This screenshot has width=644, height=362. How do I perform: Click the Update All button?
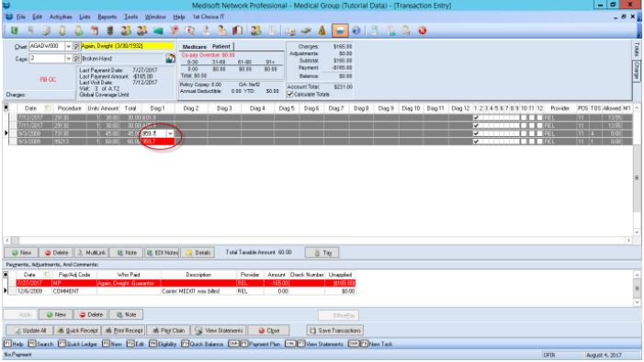click(x=29, y=331)
